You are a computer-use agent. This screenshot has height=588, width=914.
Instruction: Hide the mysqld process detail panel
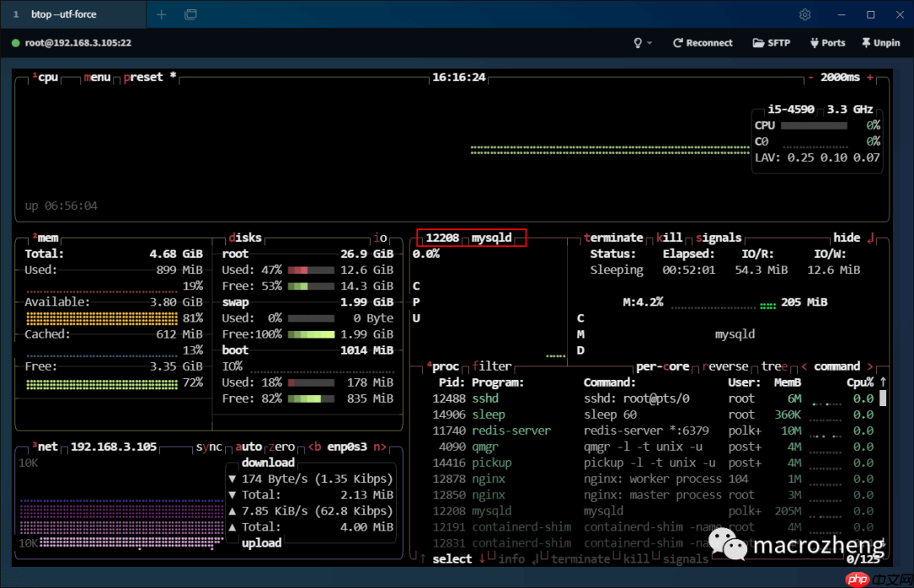point(846,238)
